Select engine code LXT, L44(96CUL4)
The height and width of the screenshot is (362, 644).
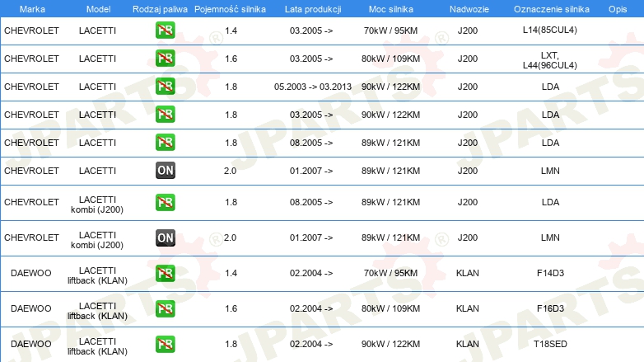click(549, 60)
